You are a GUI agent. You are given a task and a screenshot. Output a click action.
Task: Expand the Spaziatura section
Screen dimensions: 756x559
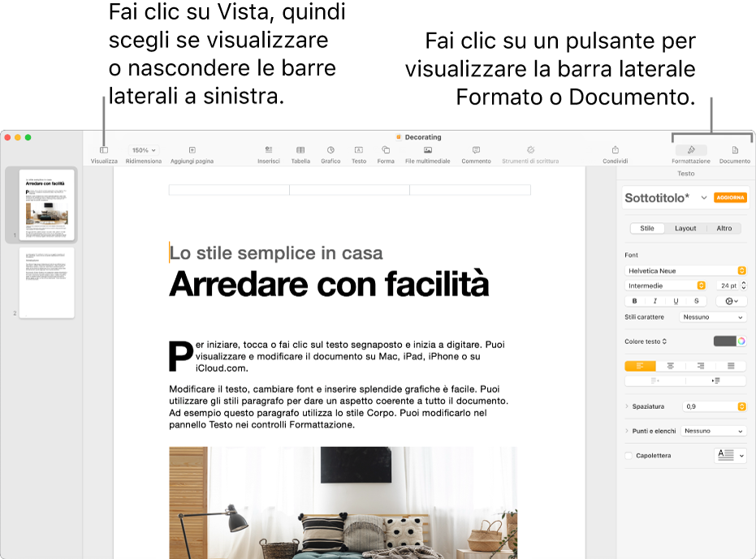click(x=627, y=406)
